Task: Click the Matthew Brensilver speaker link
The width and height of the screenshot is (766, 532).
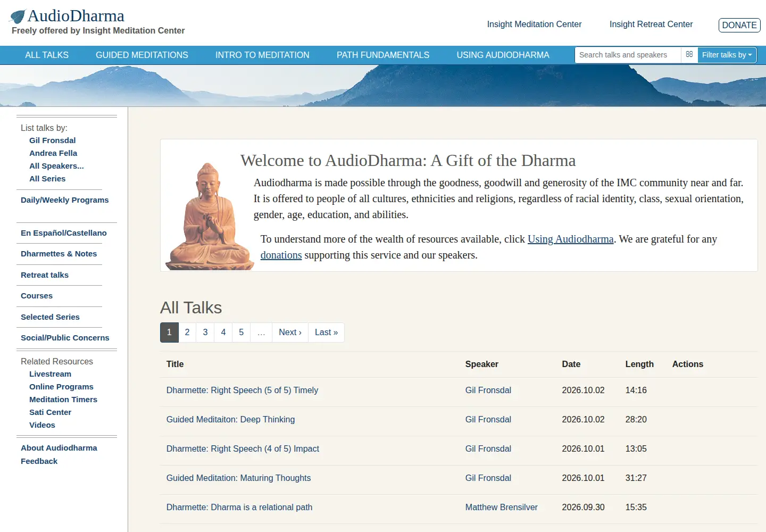Action: (501, 507)
